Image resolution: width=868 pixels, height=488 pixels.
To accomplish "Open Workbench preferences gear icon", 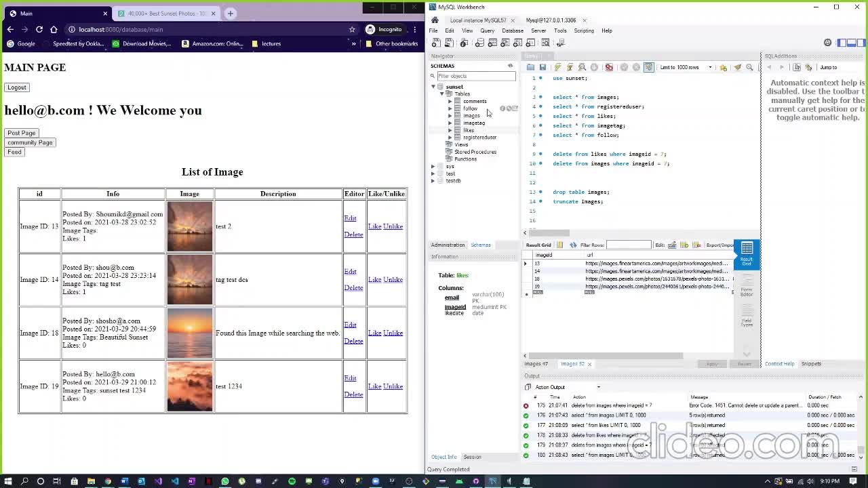I will (827, 43).
